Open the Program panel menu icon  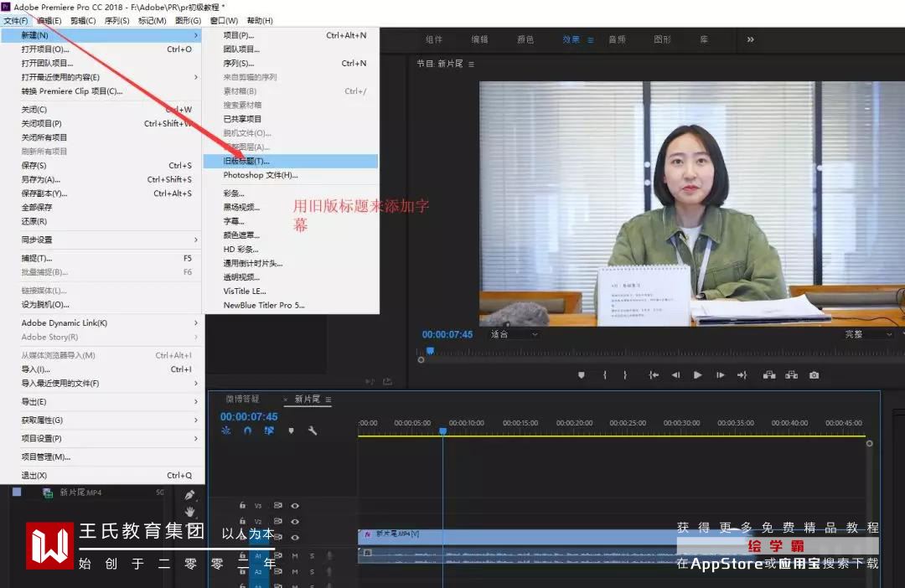click(471, 64)
